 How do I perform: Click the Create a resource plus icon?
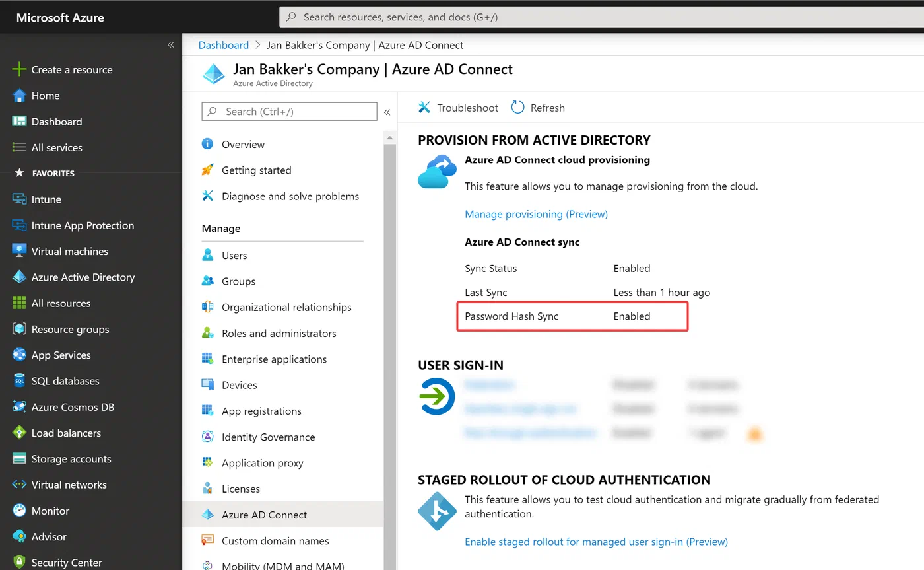pyautogui.click(x=20, y=69)
